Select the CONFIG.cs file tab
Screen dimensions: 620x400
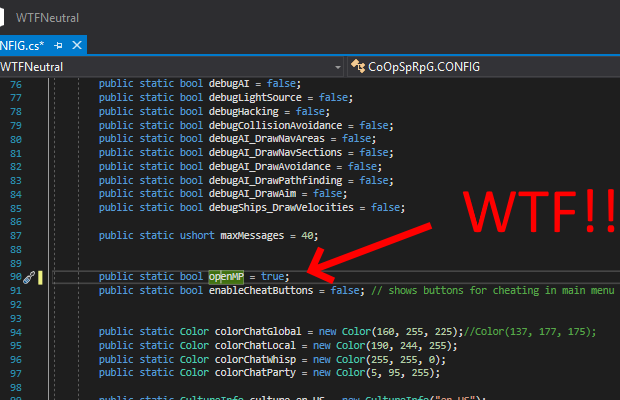coord(22,45)
